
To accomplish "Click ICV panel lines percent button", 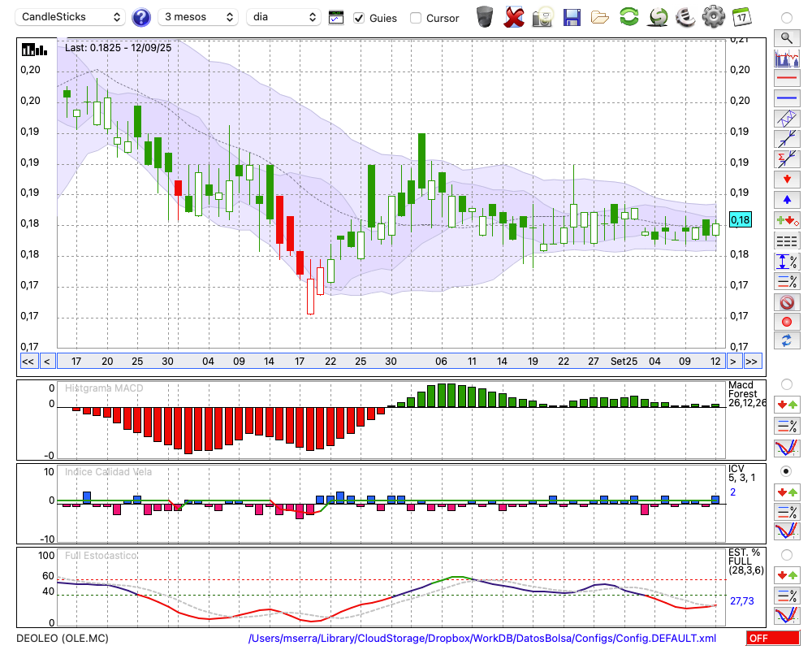I will click(787, 512).
